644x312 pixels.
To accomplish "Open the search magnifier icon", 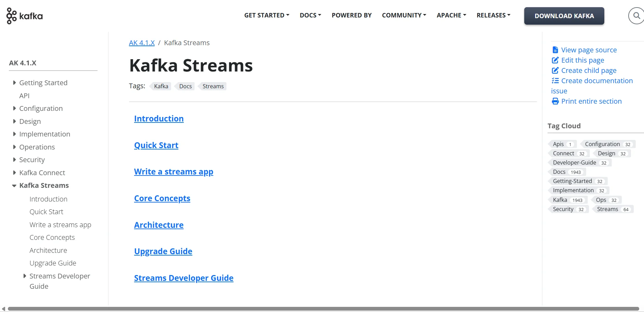I will point(636,16).
